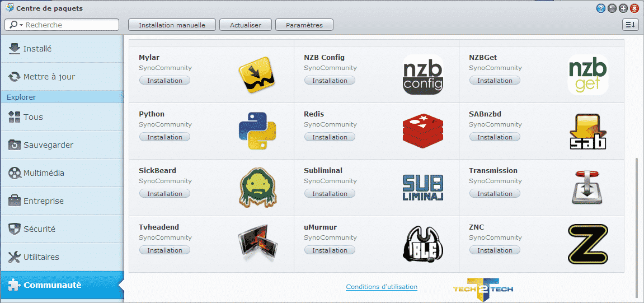Screen dimensions: 644x303
Task: Install the Mylar package
Action: (164, 81)
